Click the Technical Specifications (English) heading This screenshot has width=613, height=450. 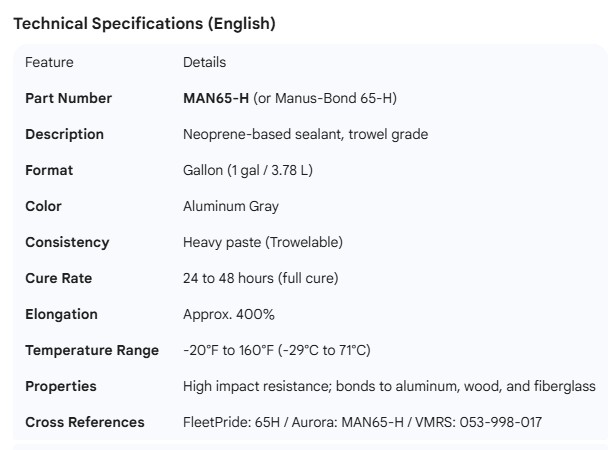coord(144,24)
